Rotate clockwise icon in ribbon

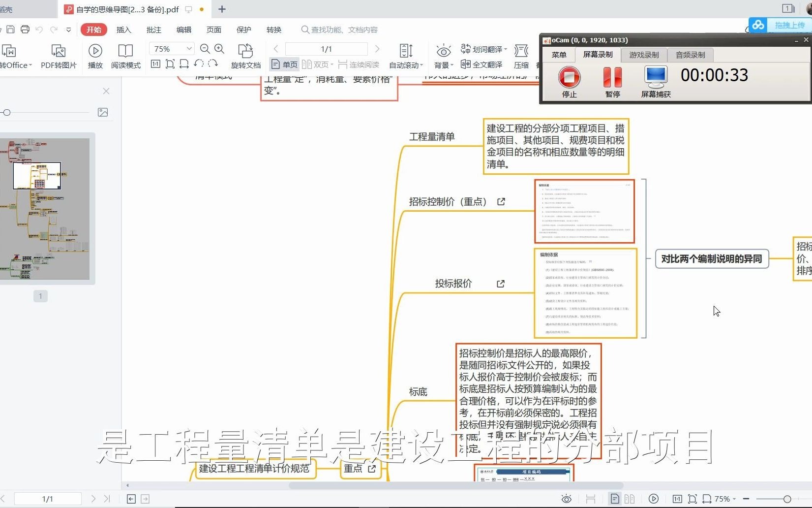(x=212, y=64)
